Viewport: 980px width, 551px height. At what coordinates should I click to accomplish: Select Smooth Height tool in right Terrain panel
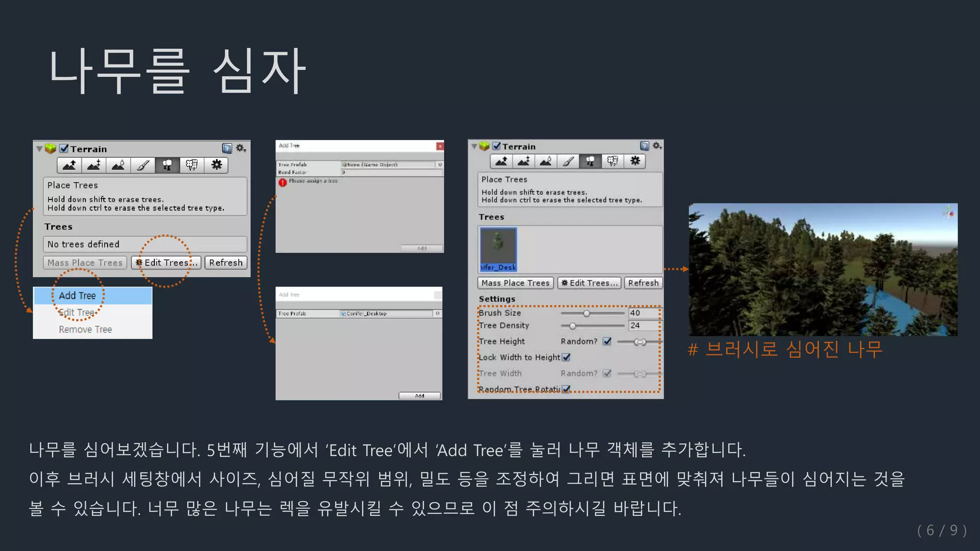pyautogui.click(x=546, y=161)
